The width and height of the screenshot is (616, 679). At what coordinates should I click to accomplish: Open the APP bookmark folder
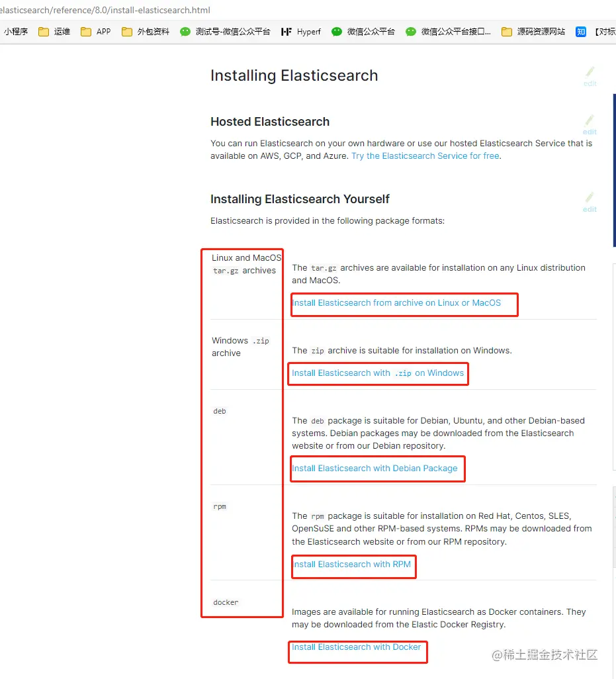[96, 32]
